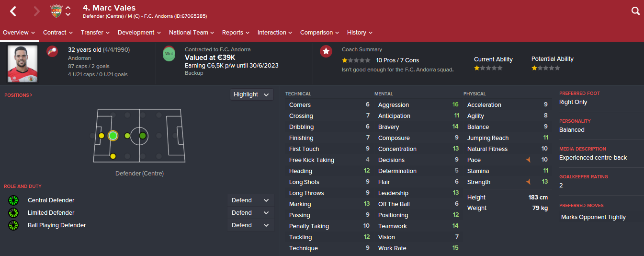The width and height of the screenshot is (644, 256).
Task: Open the Transfer menu tab
Action: click(95, 33)
